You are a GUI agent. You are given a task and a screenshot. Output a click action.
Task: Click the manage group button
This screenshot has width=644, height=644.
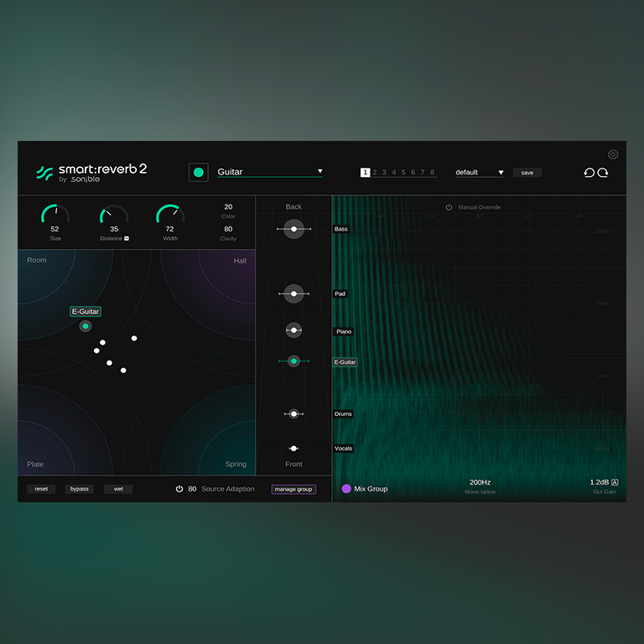coord(293,489)
